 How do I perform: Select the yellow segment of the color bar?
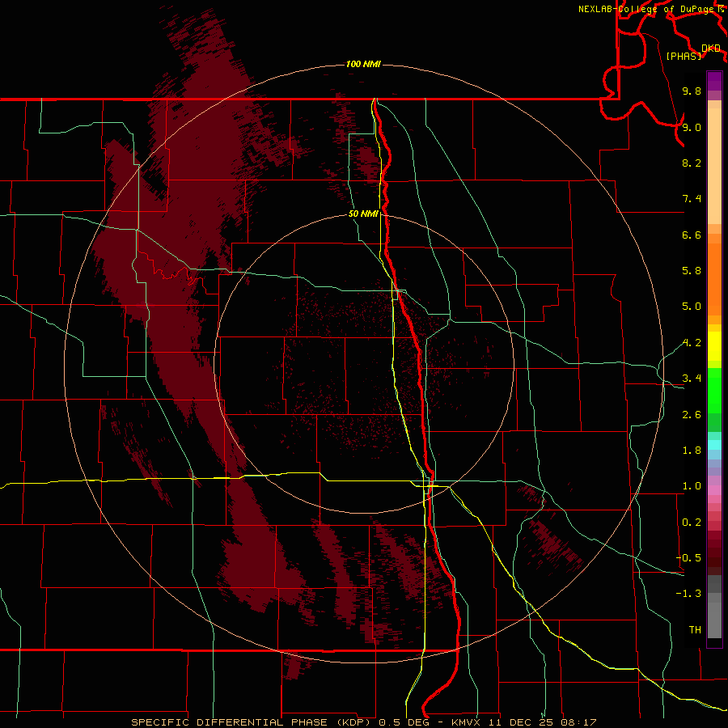coord(714,346)
